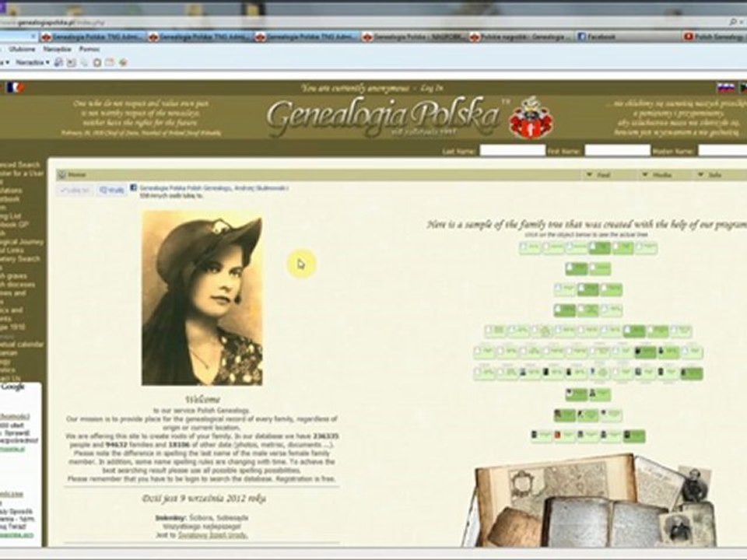The width and height of the screenshot is (747, 560).
Task: Click the Advanced Search sidebar link
Action: 20,165
